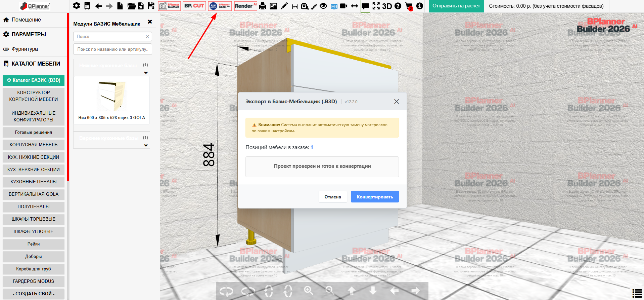
Task: Click the Конвертировать button
Action: 375,197
